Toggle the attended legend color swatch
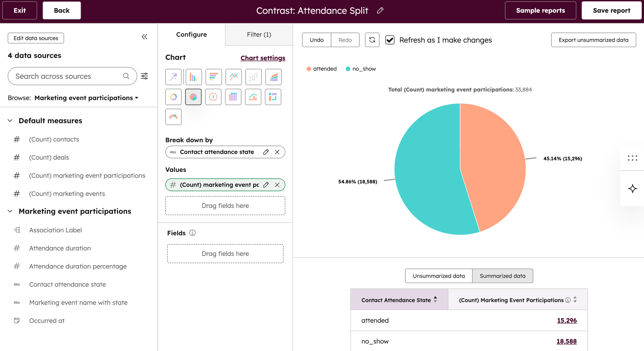The height and width of the screenshot is (351, 644). [x=309, y=69]
